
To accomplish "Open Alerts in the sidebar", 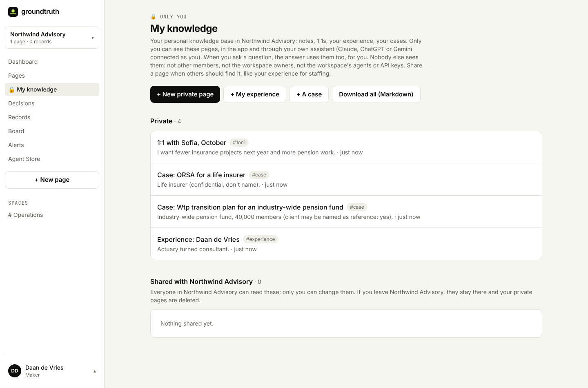I will (52, 145).
